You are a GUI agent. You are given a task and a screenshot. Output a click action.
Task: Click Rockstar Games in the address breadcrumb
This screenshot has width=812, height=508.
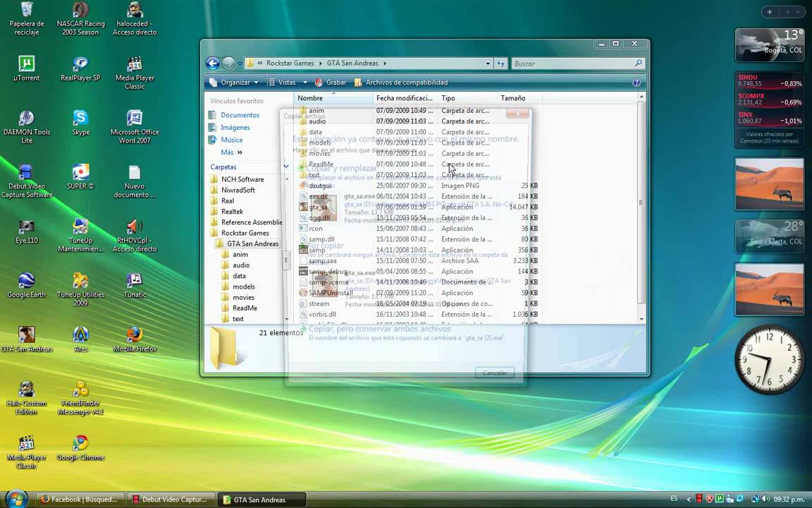point(290,64)
